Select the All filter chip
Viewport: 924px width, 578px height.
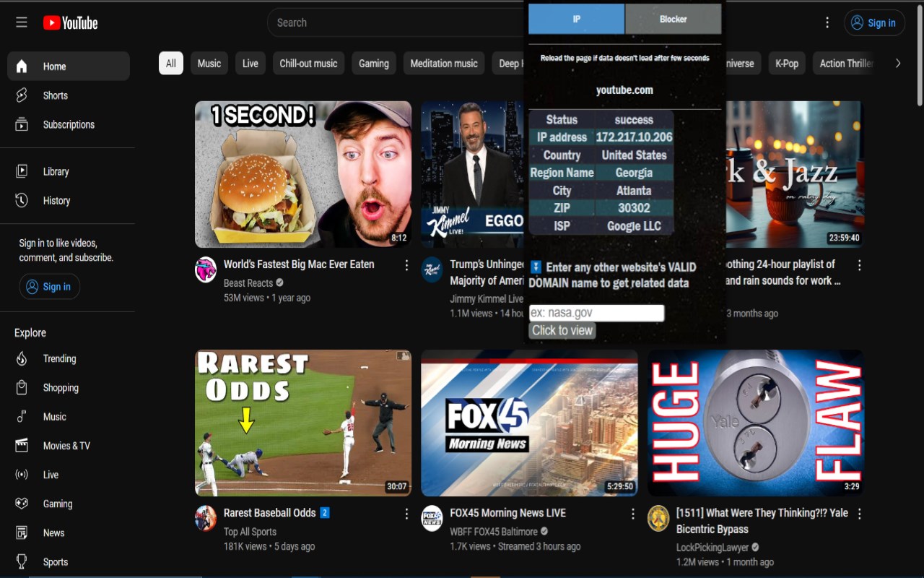(171, 64)
